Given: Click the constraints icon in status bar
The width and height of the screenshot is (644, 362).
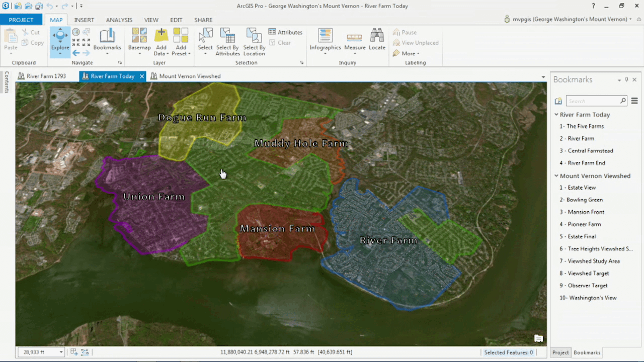Looking at the screenshot, I should pyautogui.click(x=85, y=352).
